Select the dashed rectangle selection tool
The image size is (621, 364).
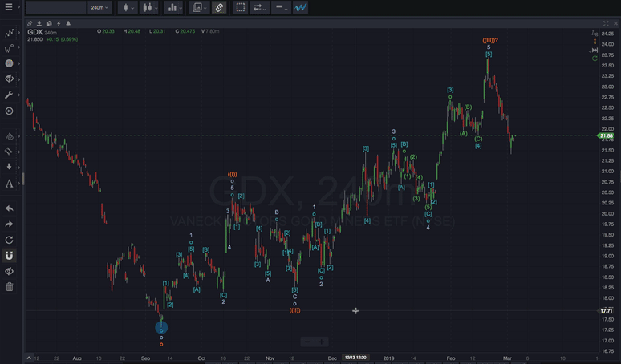(x=241, y=7)
